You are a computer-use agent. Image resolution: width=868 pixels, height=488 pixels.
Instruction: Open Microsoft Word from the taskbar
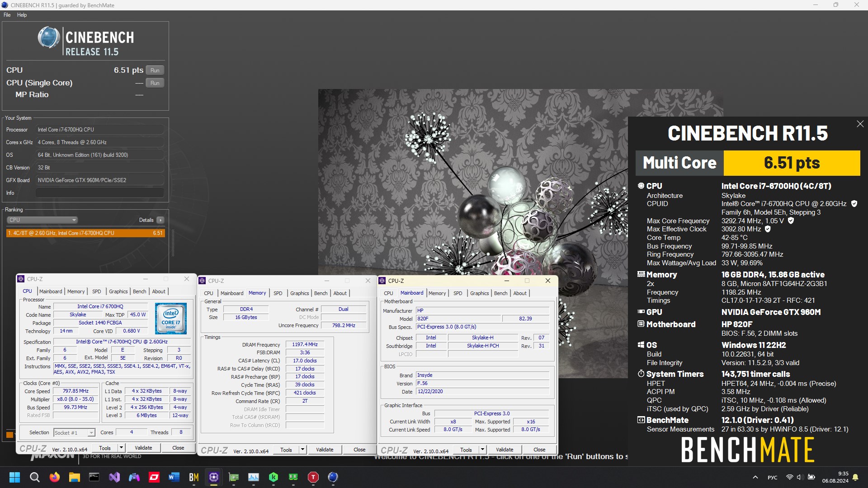(174, 477)
